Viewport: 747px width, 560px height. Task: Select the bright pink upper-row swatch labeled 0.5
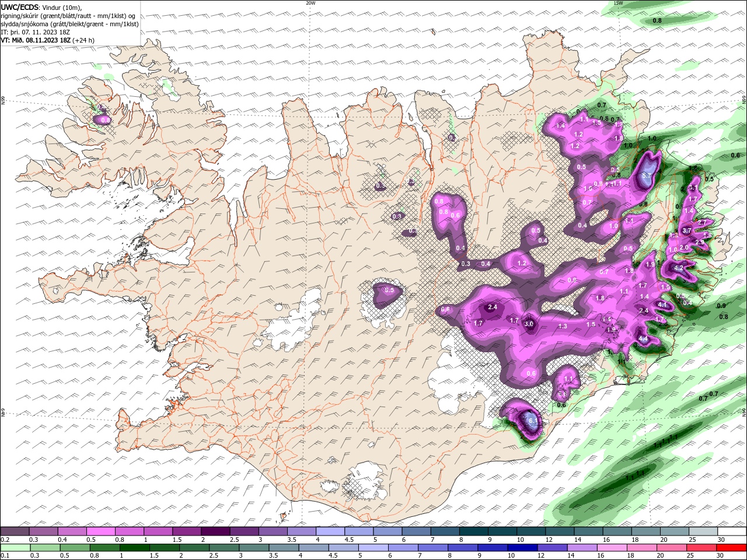(x=100, y=531)
